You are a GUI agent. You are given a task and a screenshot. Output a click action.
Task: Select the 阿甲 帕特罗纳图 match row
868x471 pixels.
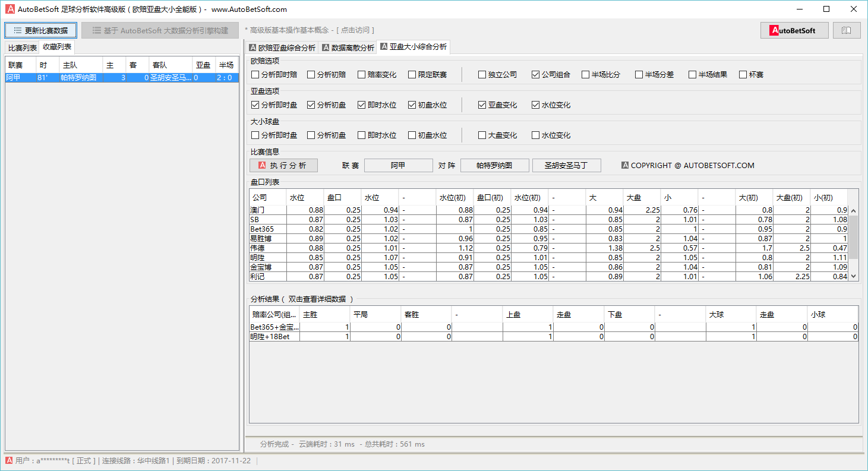(x=122, y=78)
